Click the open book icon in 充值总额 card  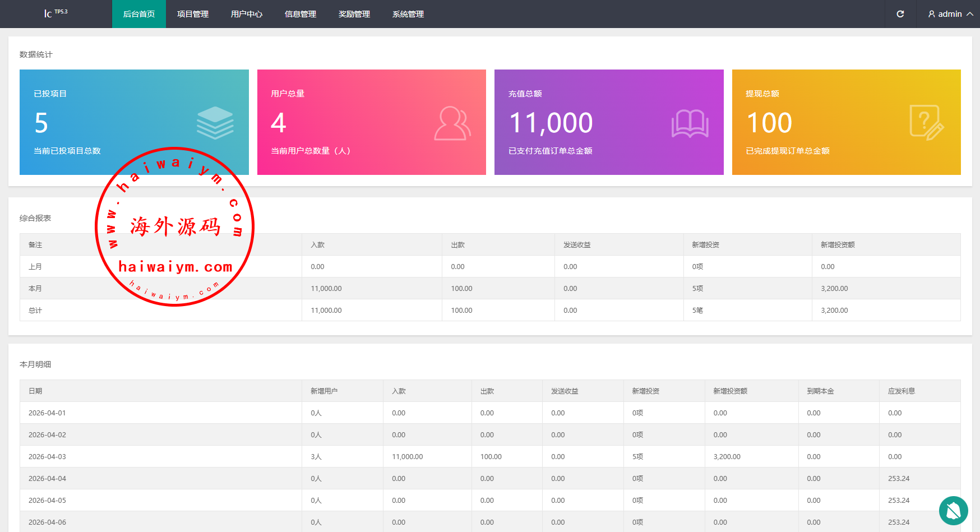pyautogui.click(x=690, y=123)
